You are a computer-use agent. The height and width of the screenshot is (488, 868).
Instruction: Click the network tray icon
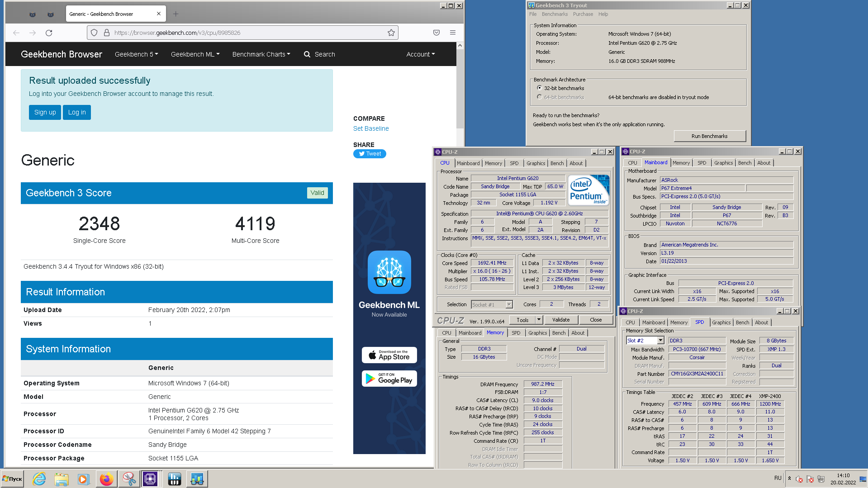point(821,479)
